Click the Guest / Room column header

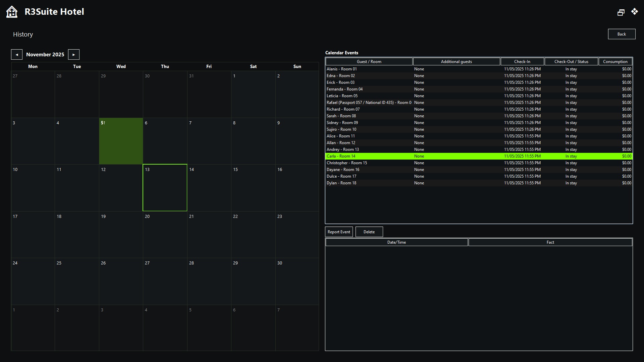[x=369, y=61]
